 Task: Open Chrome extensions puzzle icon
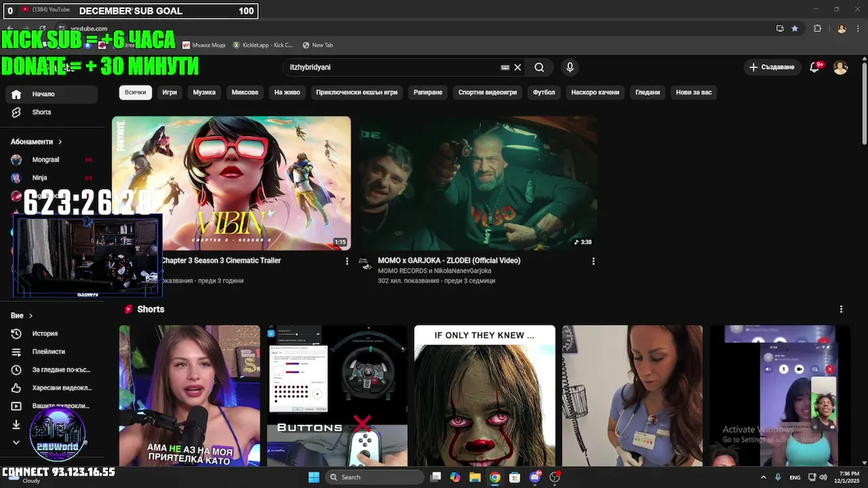coord(817,28)
